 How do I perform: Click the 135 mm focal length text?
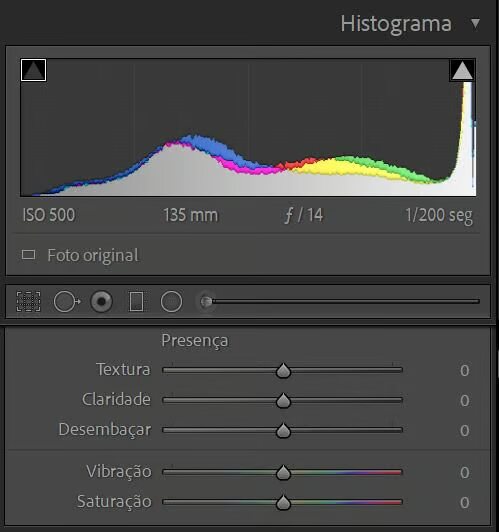pyautogui.click(x=191, y=215)
